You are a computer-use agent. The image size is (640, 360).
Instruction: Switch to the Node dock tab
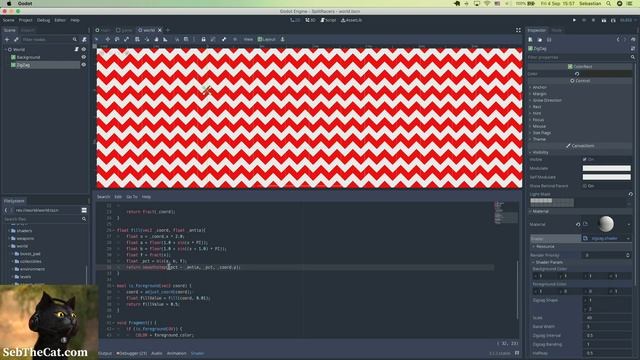click(556, 30)
